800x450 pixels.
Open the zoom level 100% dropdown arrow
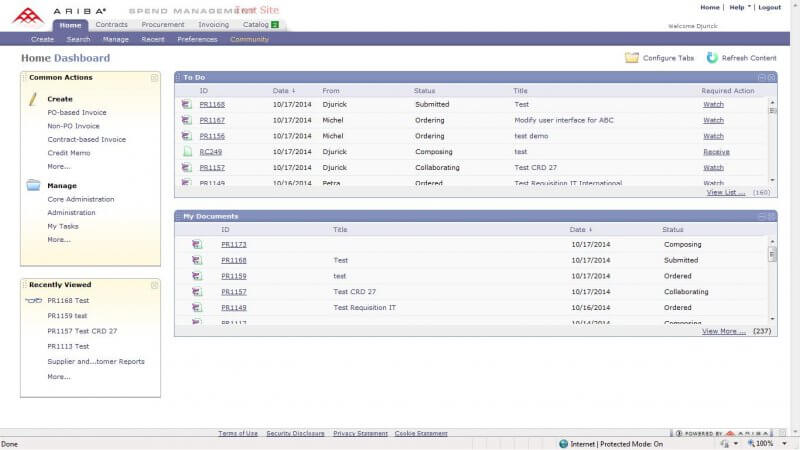pyautogui.click(x=785, y=444)
